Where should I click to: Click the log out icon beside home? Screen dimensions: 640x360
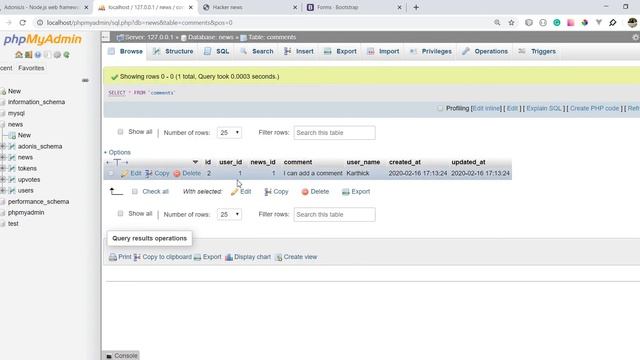29,55
